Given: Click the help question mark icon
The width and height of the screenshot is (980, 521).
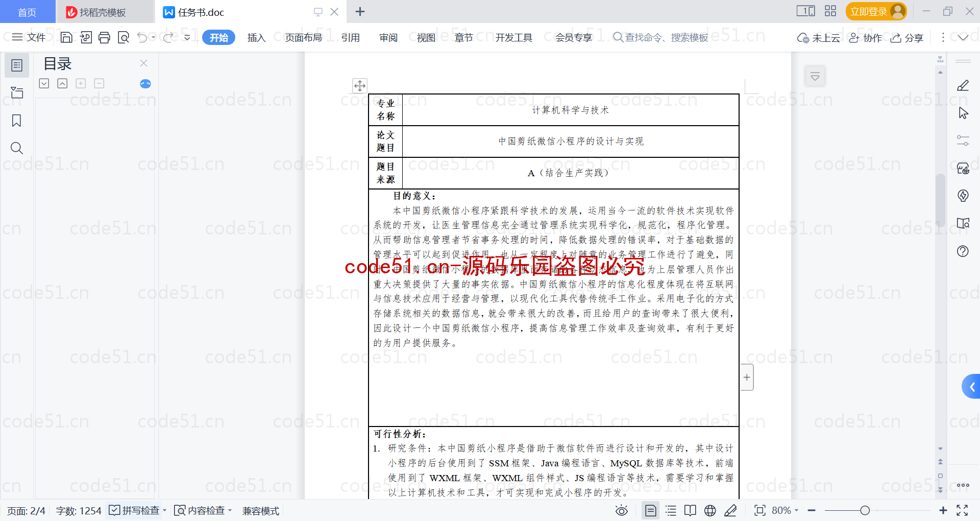Looking at the screenshot, I should [x=963, y=251].
